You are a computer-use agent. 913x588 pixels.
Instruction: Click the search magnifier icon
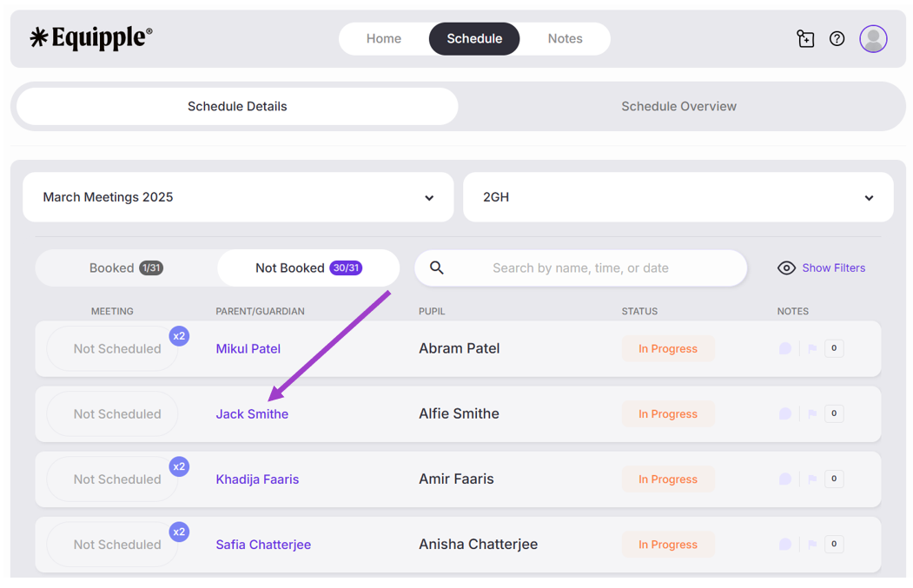[x=437, y=268]
